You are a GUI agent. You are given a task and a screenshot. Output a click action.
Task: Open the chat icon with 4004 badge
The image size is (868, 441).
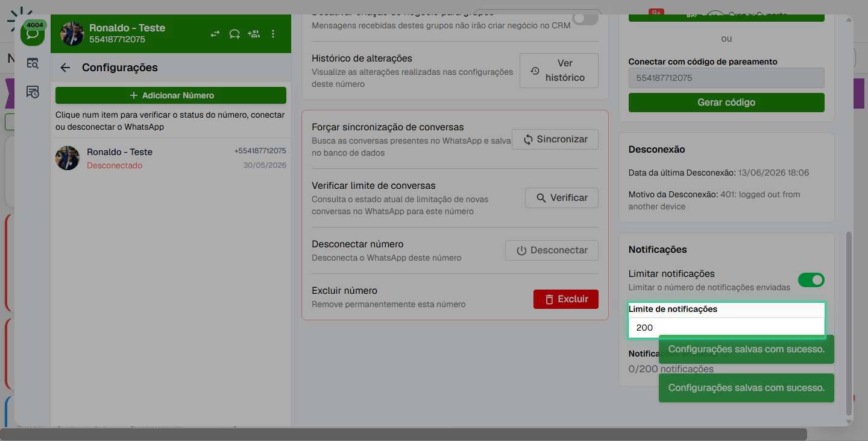click(33, 33)
